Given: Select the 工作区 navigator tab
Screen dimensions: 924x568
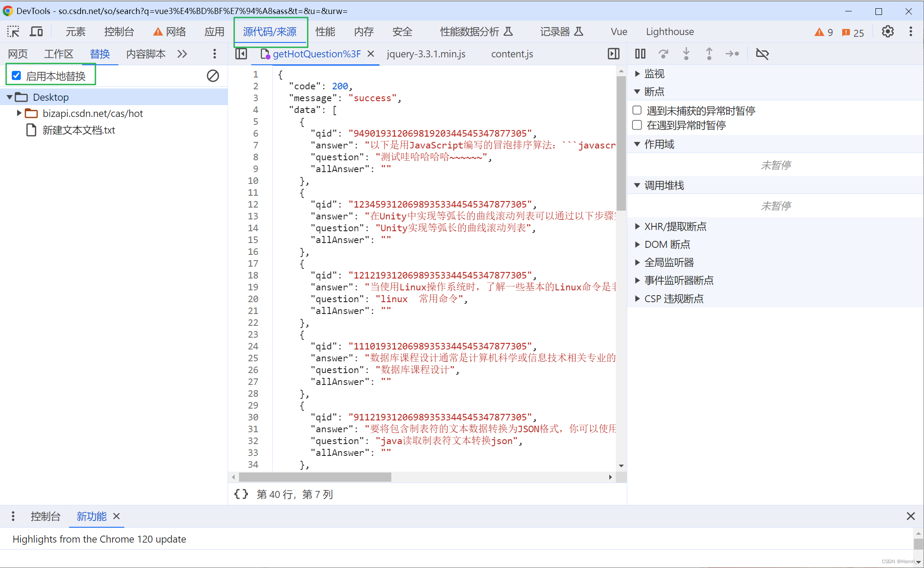Looking at the screenshot, I should [59, 54].
